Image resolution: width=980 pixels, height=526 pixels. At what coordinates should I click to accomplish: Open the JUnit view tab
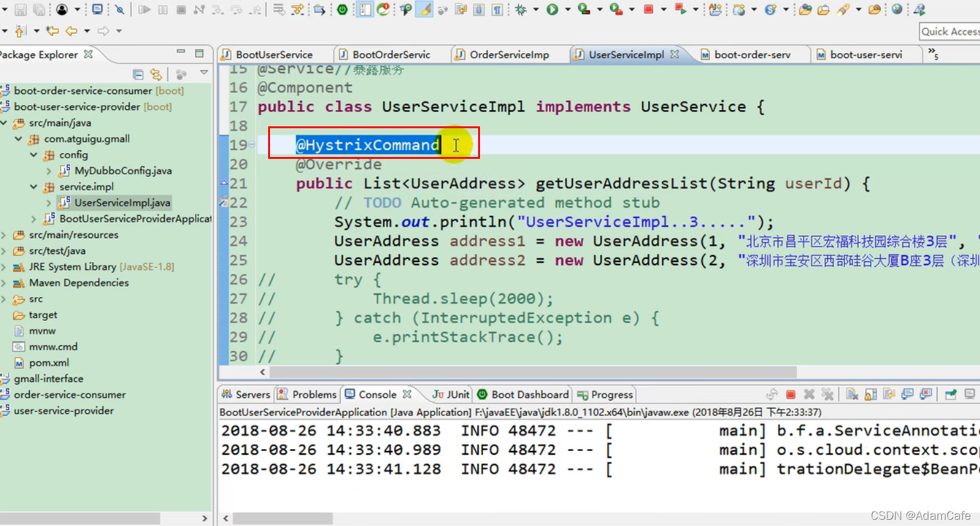coord(451,395)
